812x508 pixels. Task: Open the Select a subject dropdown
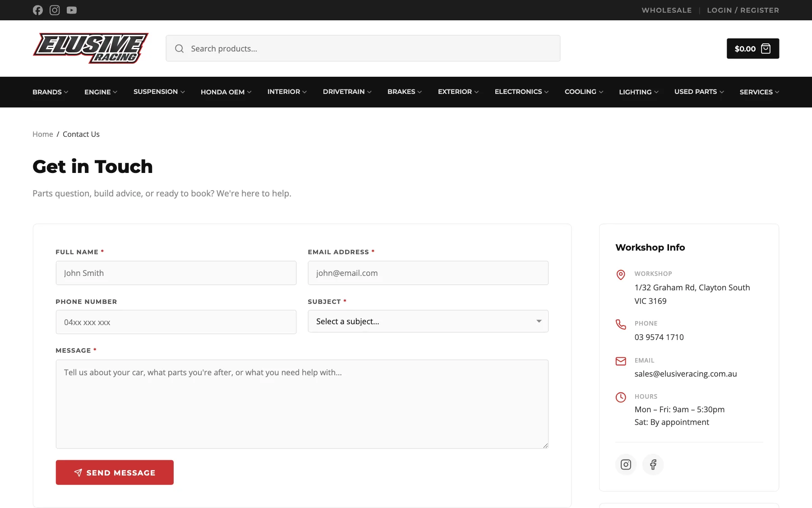[x=428, y=321]
